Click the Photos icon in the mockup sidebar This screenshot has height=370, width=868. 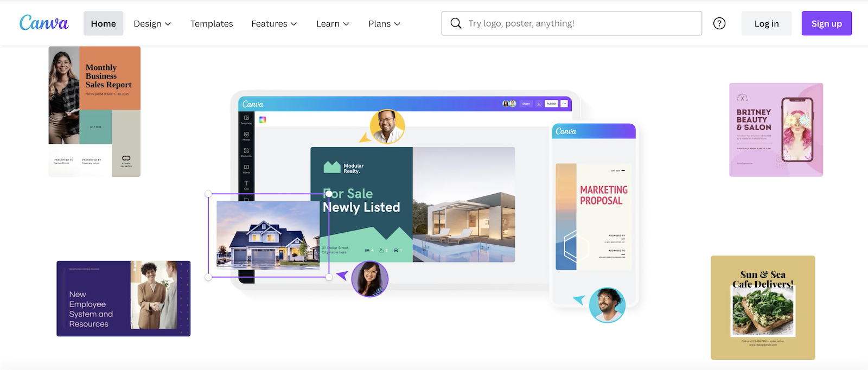tap(246, 136)
